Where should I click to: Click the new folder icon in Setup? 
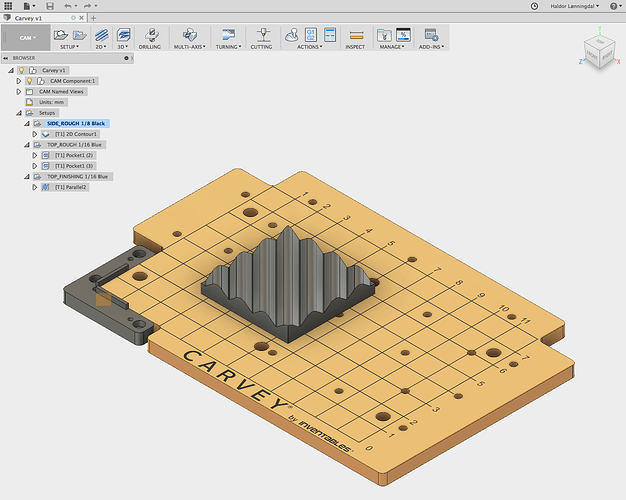[79, 35]
